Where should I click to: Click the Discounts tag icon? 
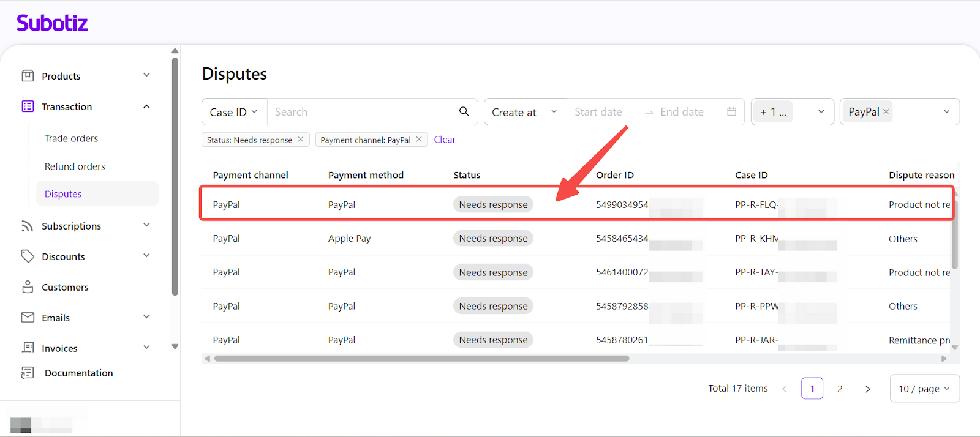[28, 256]
